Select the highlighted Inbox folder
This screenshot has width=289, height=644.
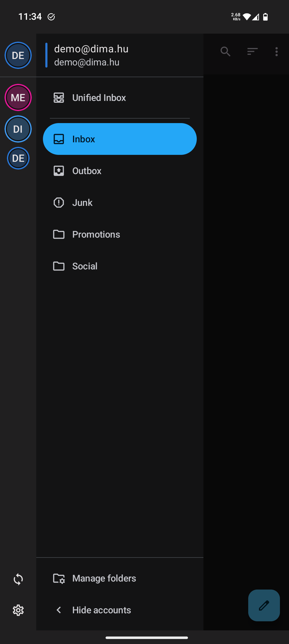tap(120, 139)
